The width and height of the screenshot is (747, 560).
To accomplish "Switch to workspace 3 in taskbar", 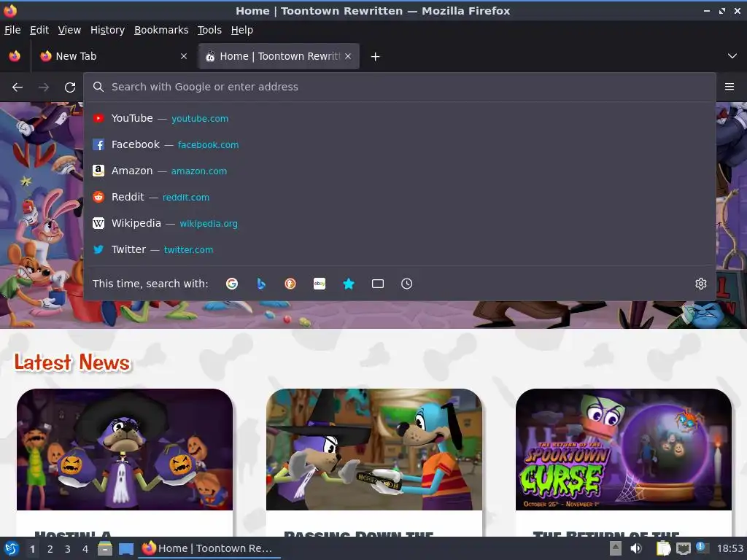I will coord(68,549).
